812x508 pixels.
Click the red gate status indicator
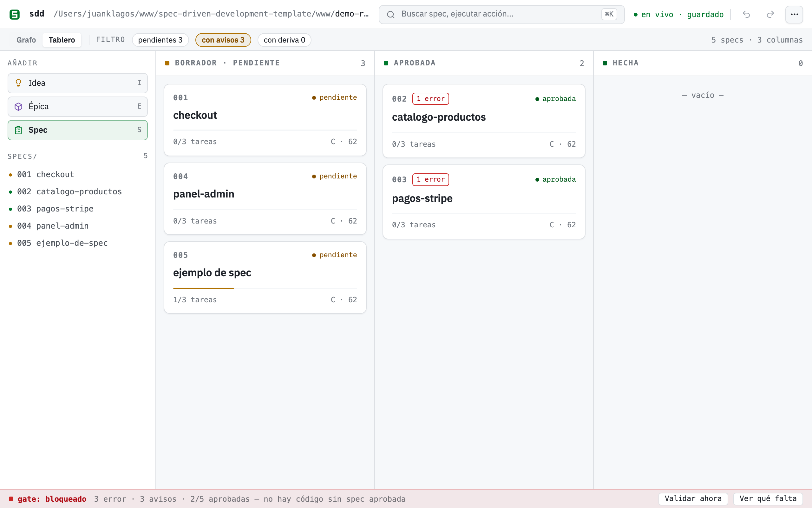pyautogui.click(x=11, y=498)
